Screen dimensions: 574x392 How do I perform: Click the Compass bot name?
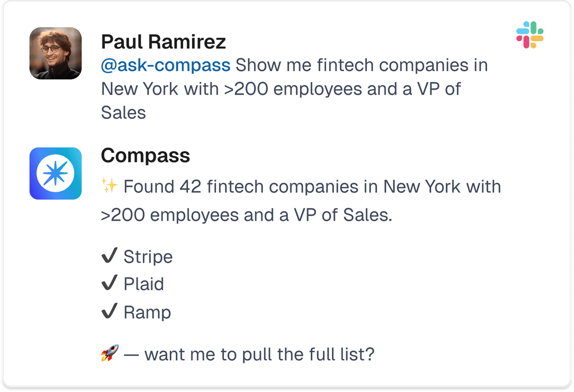(145, 156)
